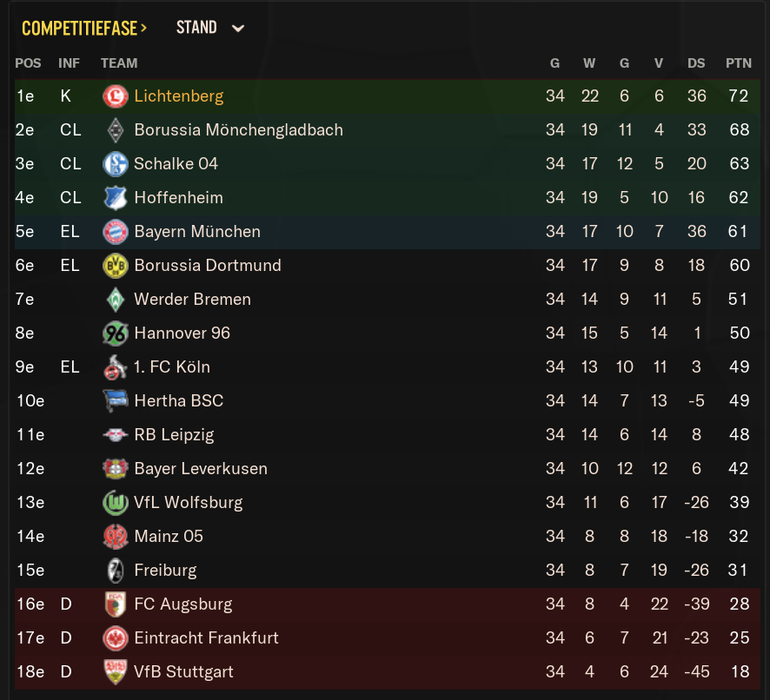Click the Hannover 96 logo
The image size is (770, 700).
tap(116, 333)
